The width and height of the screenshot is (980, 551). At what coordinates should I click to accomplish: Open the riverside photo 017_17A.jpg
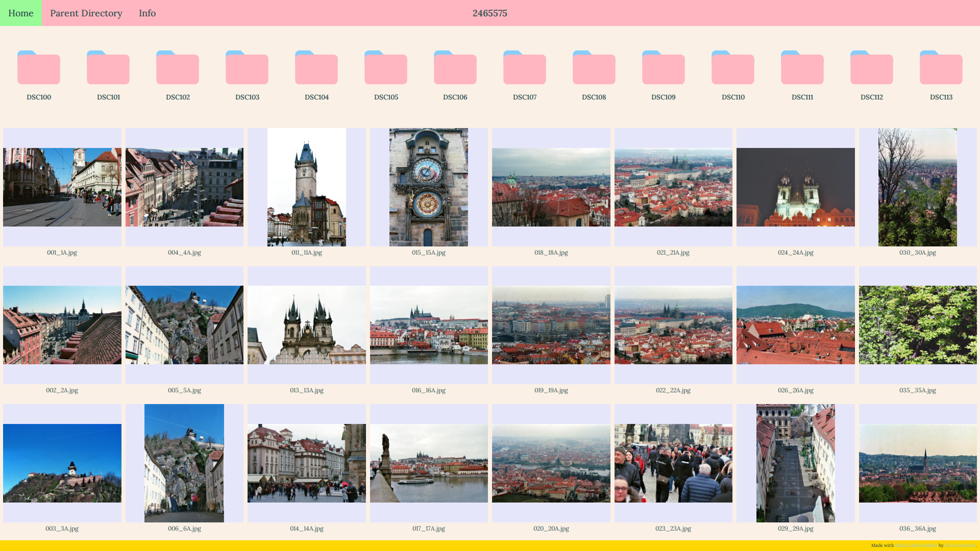point(428,463)
